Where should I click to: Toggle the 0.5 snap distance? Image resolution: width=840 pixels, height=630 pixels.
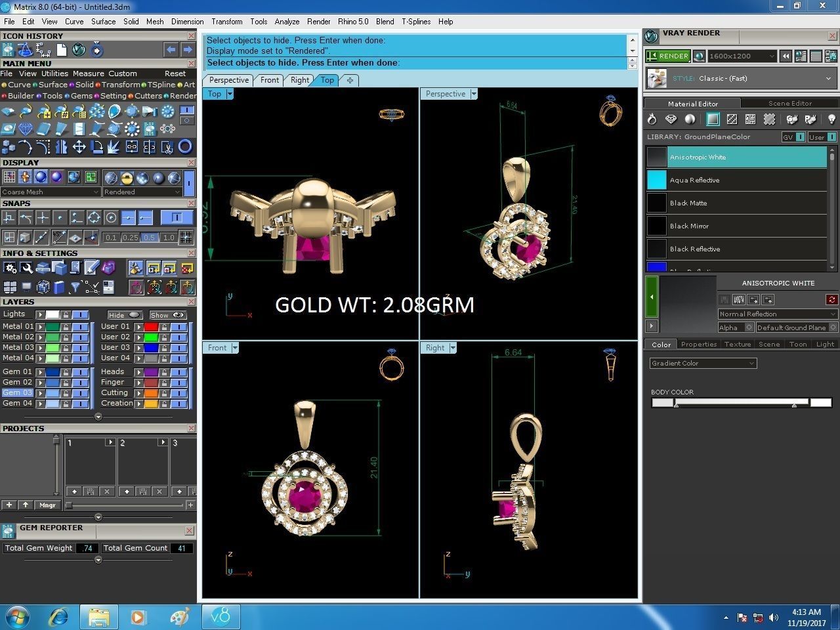(149, 238)
